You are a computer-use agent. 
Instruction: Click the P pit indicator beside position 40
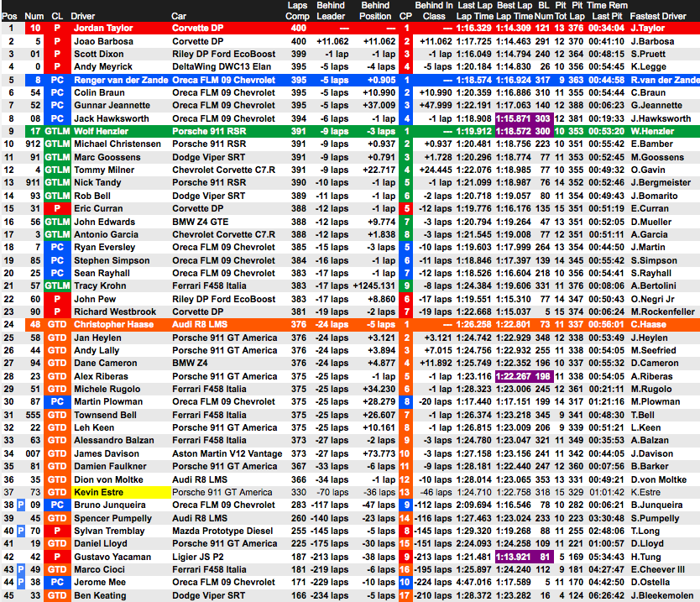click(x=20, y=531)
